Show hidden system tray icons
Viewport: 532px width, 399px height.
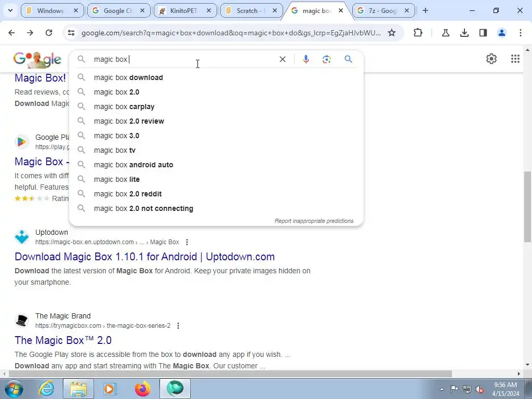[x=442, y=389]
